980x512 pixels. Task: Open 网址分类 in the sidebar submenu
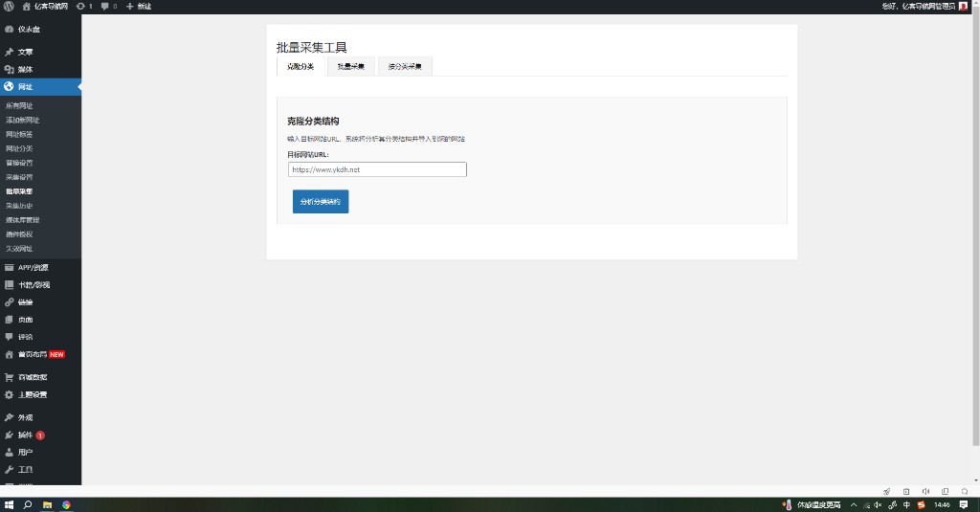[x=19, y=148]
